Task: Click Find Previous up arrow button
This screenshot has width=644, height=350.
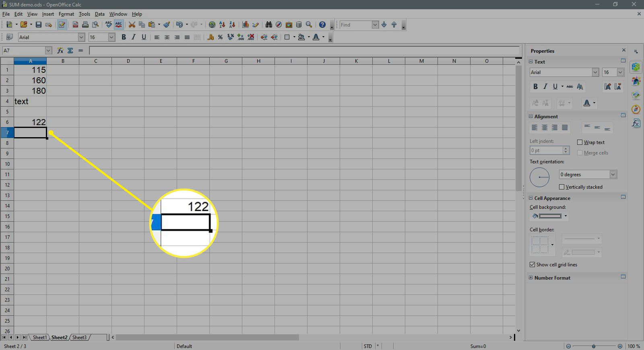Action: 394,25
